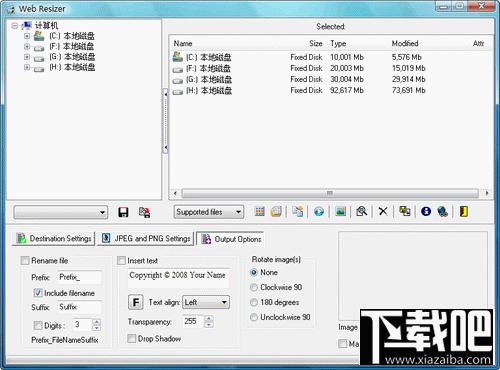Click the delete profile icon beside the floppy
The height and width of the screenshot is (370, 500).
144,212
